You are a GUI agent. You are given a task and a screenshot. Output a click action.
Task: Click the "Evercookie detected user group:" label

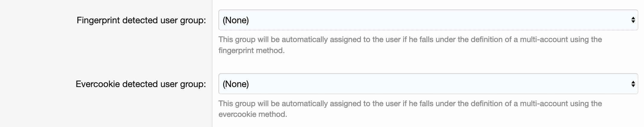pyautogui.click(x=141, y=84)
